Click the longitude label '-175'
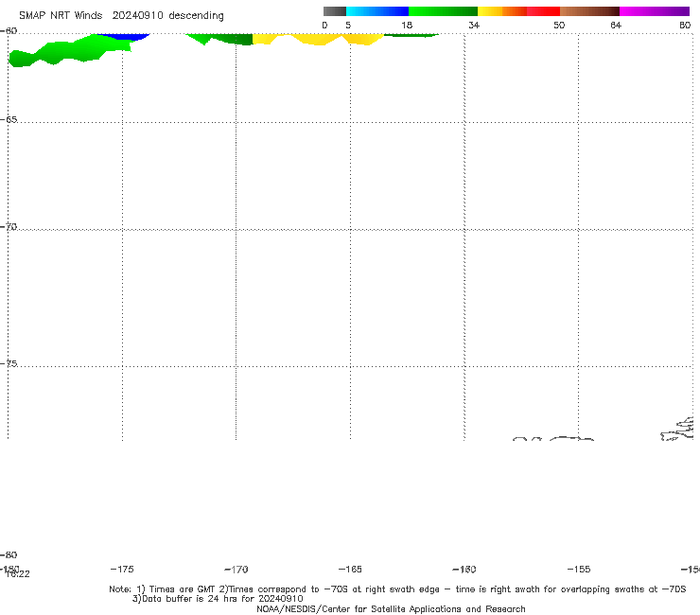Screen dimensions: 700x615 click(x=122, y=569)
